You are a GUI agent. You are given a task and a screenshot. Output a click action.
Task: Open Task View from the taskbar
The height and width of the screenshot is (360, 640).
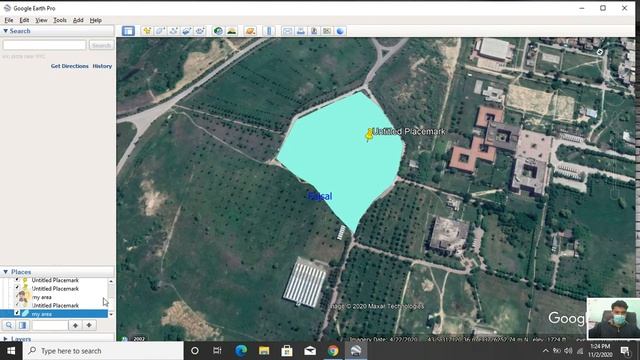click(x=217, y=351)
